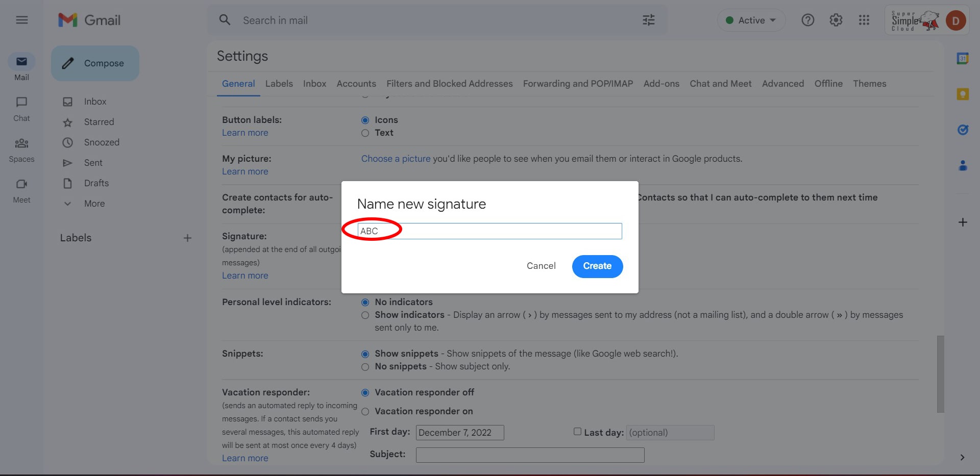This screenshot has width=980, height=476.
Task: Click Choose a picture link
Action: (396, 159)
